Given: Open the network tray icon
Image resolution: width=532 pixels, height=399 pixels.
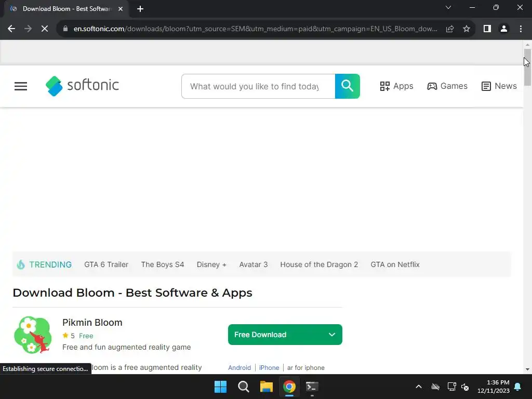Looking at the screenshot, I should [451, 387].
